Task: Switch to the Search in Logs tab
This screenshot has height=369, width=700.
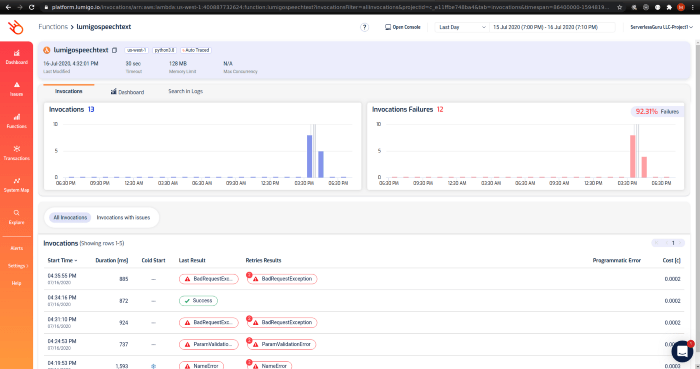Action: (x=185, y=91)
